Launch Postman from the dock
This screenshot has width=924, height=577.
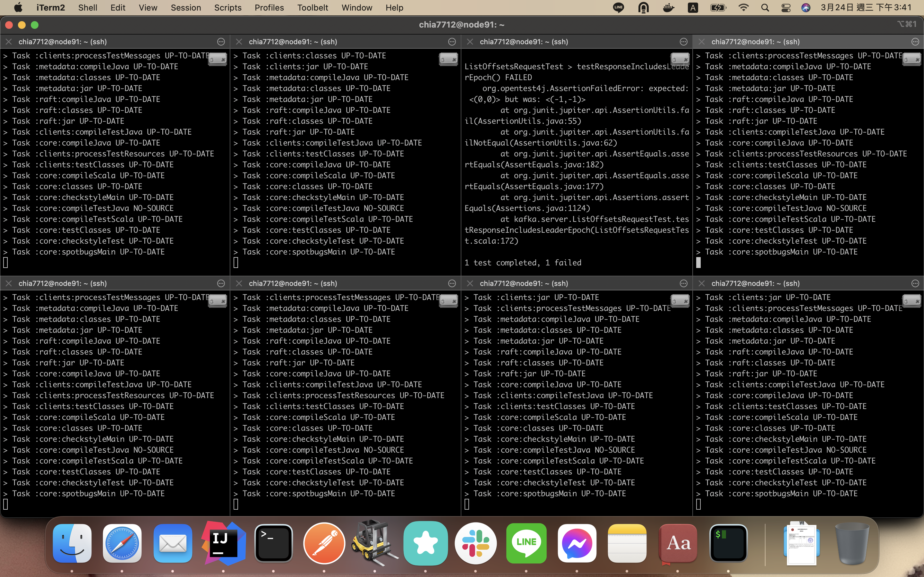tap(324, 543)
